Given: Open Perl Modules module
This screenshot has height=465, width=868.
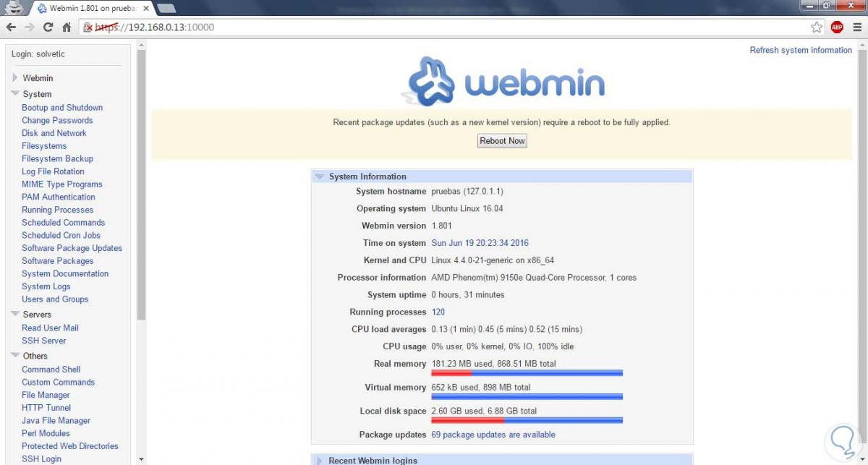Looking at the screenshot, I should click(x=46, y=433).
